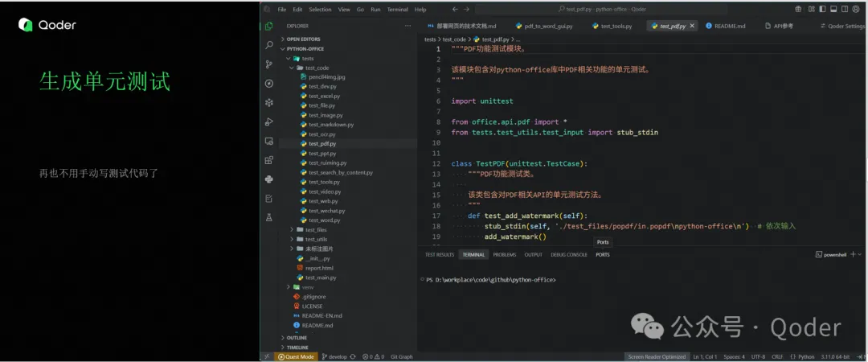Show the PORTS panel tab
The height and width of the screenshot is (362, 868).
[x=602, y=254]
